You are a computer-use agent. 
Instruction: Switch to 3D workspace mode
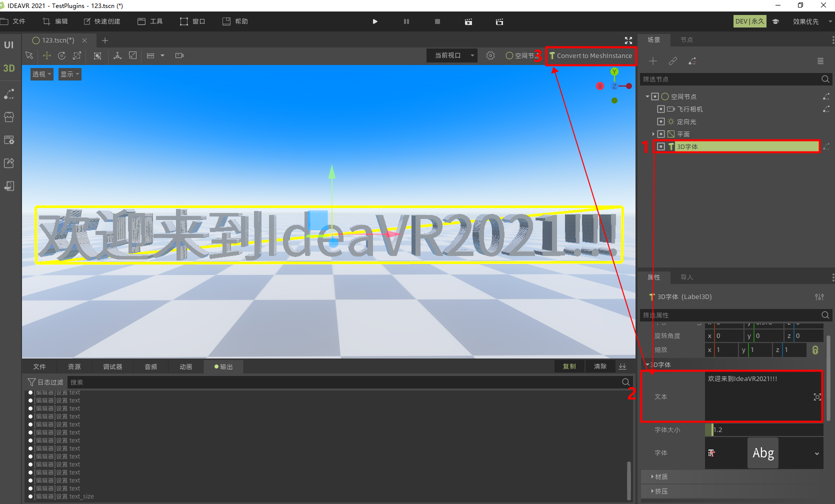[9, 68]
